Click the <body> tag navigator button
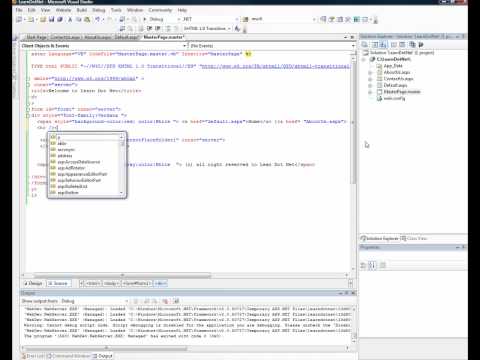Viewport: 480px width, 360px height. click(x=111, y=283)
